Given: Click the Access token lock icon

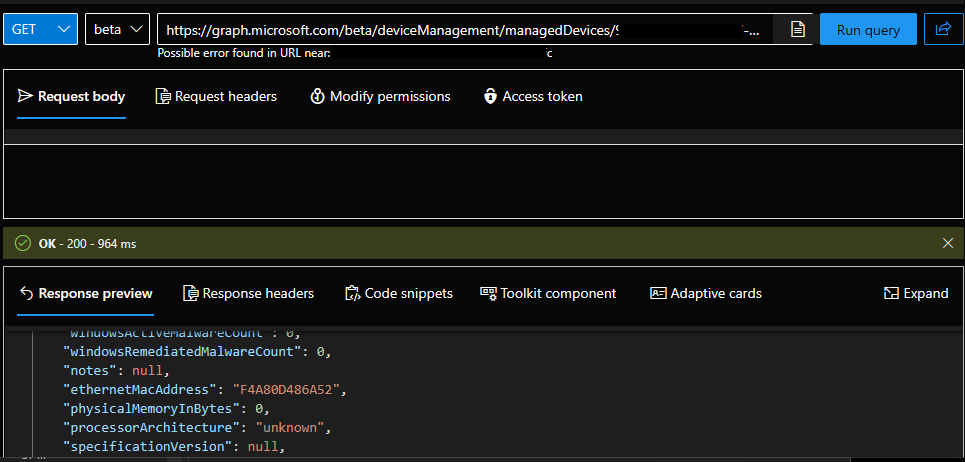Looking at the screenshot, I should pos(490,97).
